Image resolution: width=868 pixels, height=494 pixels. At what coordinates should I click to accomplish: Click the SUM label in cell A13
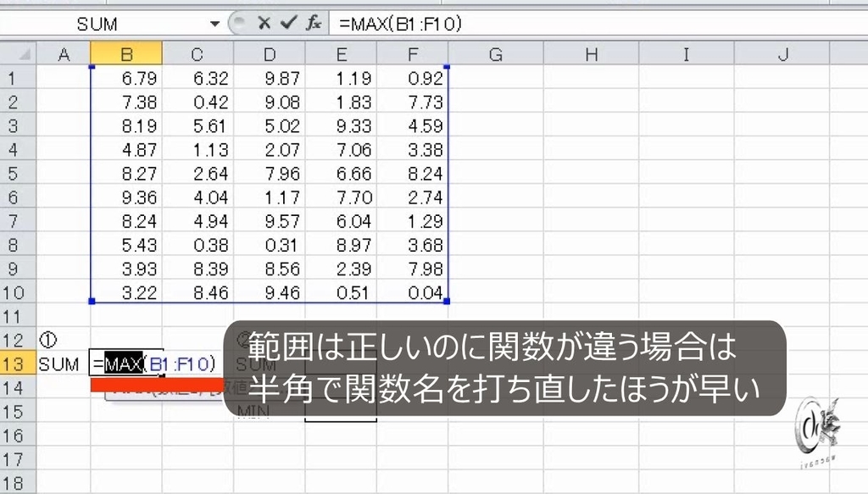click(x=58, y=364)
